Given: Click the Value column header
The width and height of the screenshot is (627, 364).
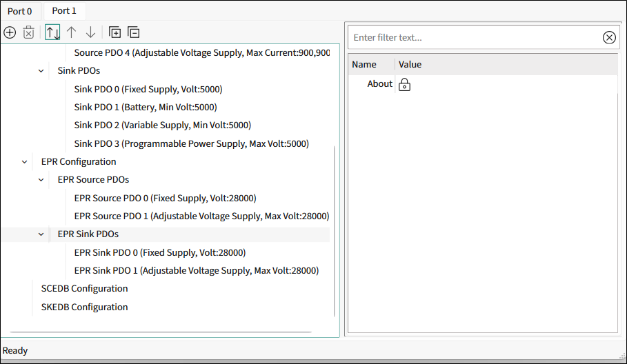Looking at the screenshot, I should click(506, 64).
